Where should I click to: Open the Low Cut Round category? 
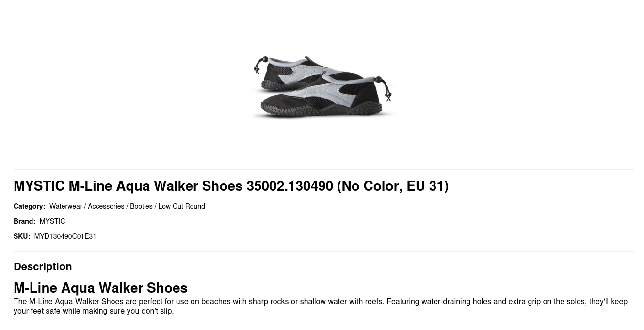[181, 206]
